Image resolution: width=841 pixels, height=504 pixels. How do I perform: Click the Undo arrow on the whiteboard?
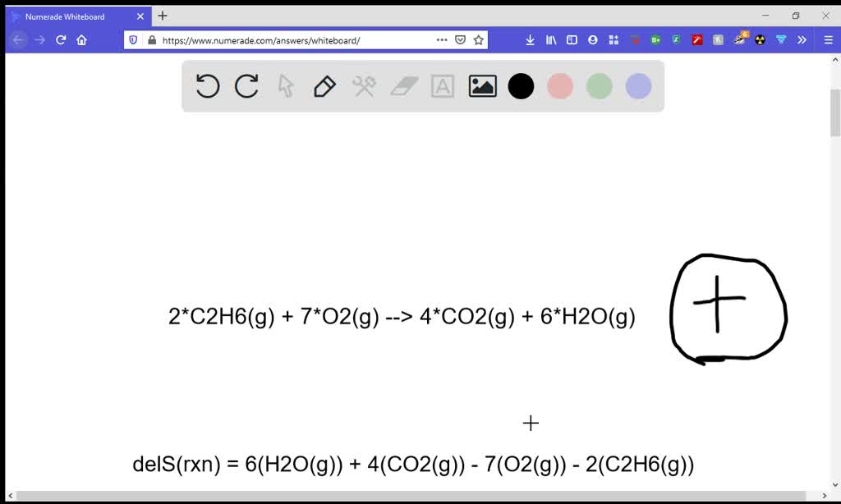coord(207,85)
